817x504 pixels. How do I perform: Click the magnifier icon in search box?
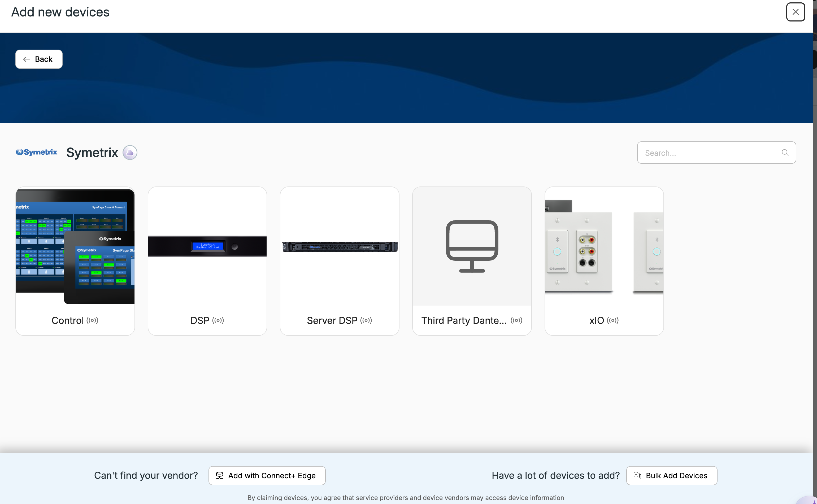785,153
